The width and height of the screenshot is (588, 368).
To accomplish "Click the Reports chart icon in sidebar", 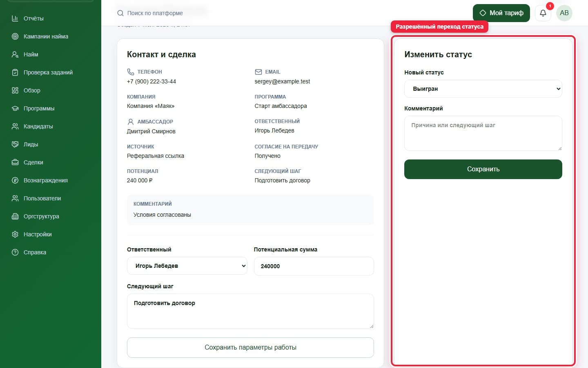I will (15, 18).
